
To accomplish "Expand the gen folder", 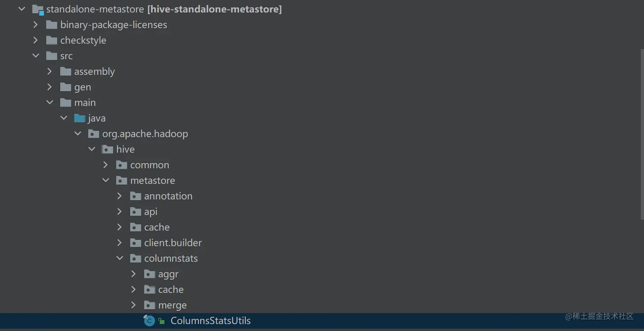I will pyautogui.click(x=50, y=87).
